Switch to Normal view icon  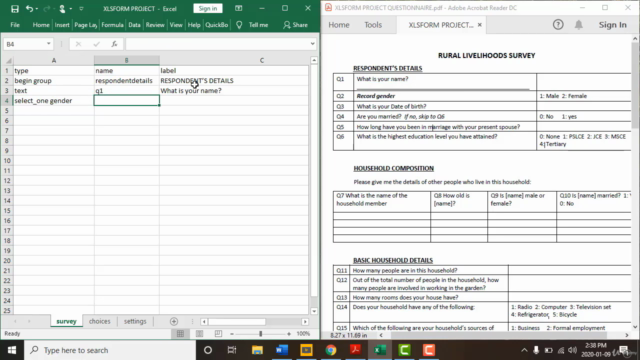coord(180,334)
